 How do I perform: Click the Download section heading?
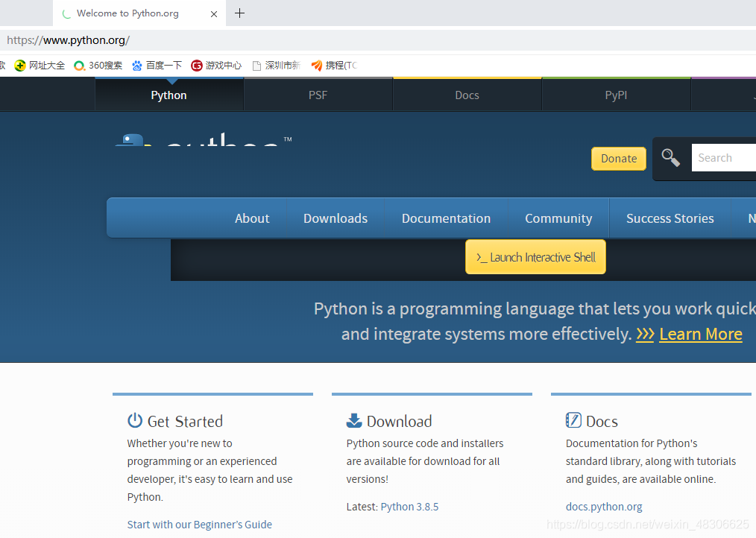coord(399,421)
